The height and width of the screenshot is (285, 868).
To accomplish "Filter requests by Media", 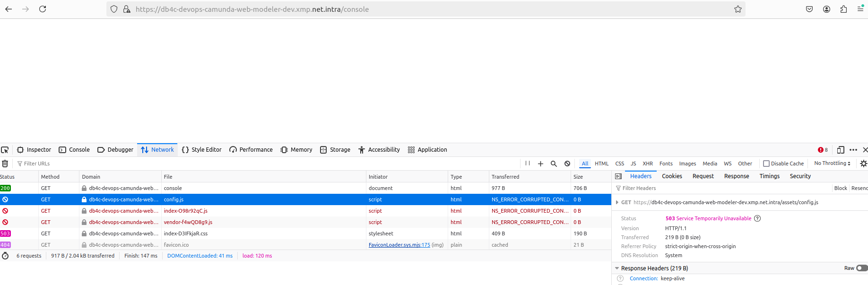I will [x=710, y=164].
